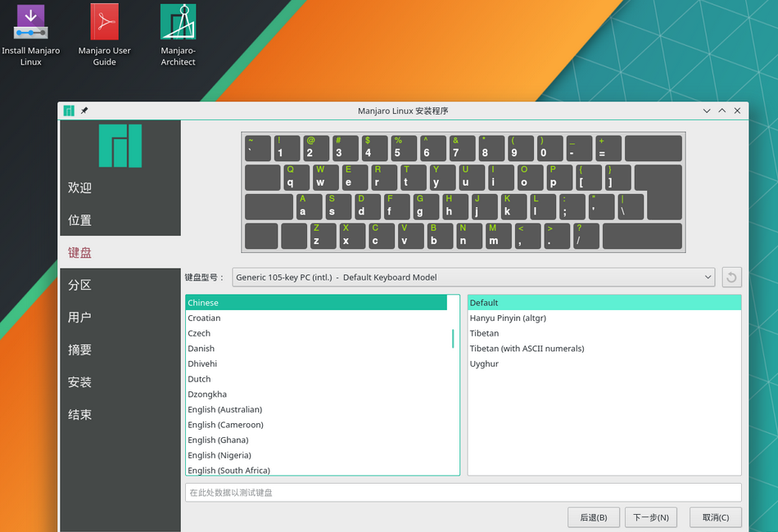This screenshot has width=778, height=532.
Task: Open the keyboard model dropdown
Action: pos(473,277)
